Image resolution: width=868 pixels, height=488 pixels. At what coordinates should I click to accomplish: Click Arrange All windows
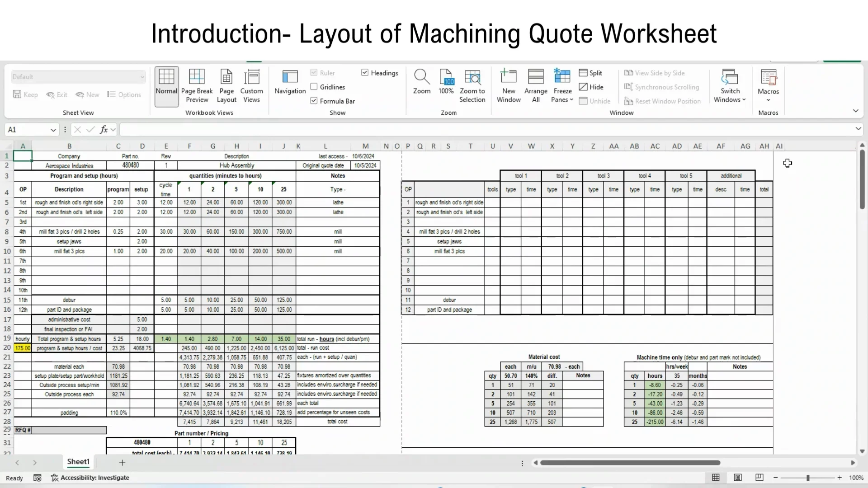(x=535, y=84)
